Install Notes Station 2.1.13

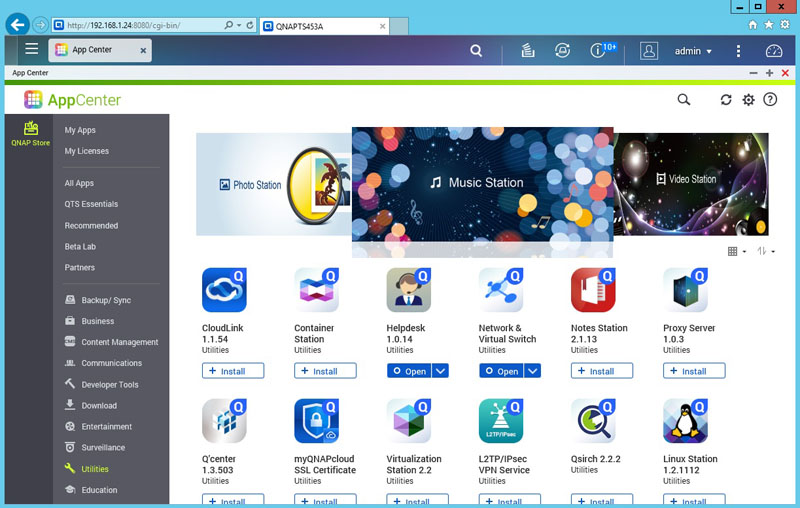(x=602, y=371)
